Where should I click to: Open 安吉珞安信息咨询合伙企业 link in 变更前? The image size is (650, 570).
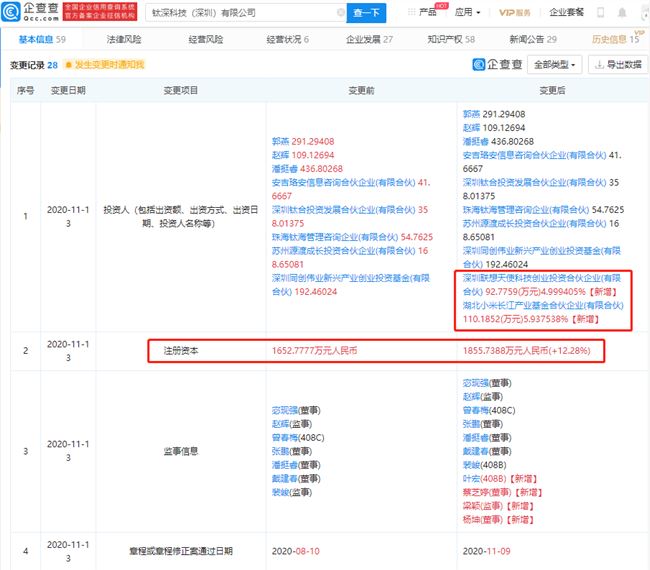coord(343,183)
